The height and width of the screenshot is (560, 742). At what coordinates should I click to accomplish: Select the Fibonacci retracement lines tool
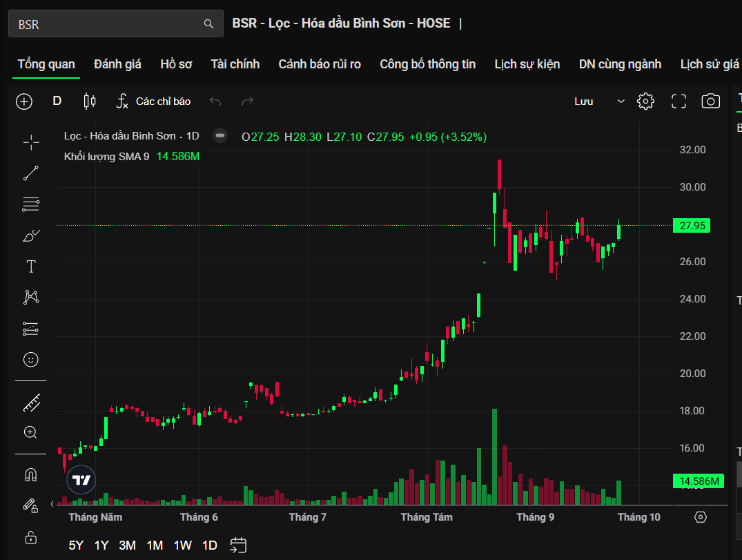pyautogui.click(x=31, y=204)
